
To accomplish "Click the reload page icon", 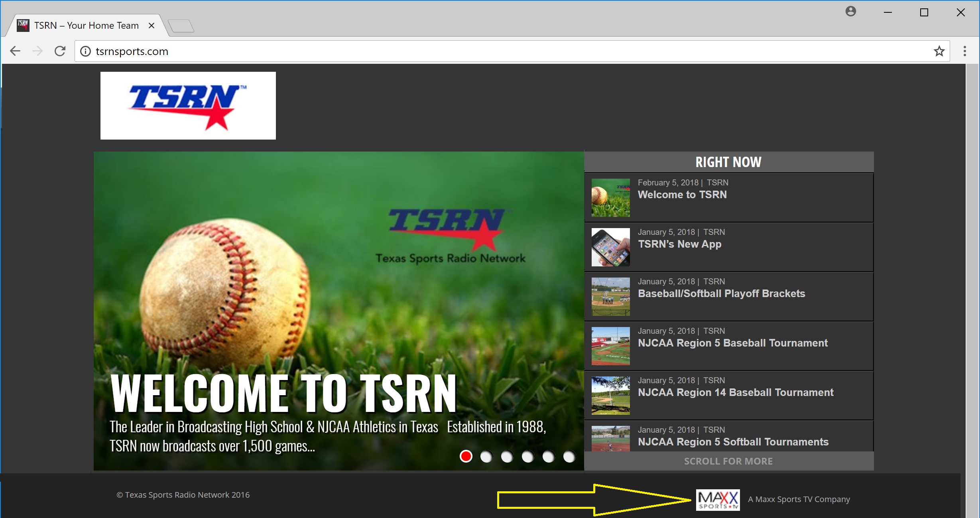I will (60, 51).
